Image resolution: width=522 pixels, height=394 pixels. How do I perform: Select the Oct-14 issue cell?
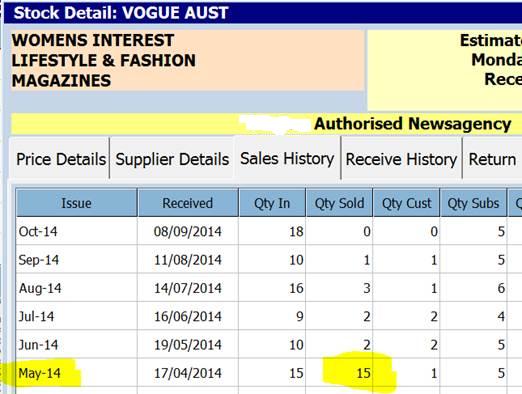point(76,231)
